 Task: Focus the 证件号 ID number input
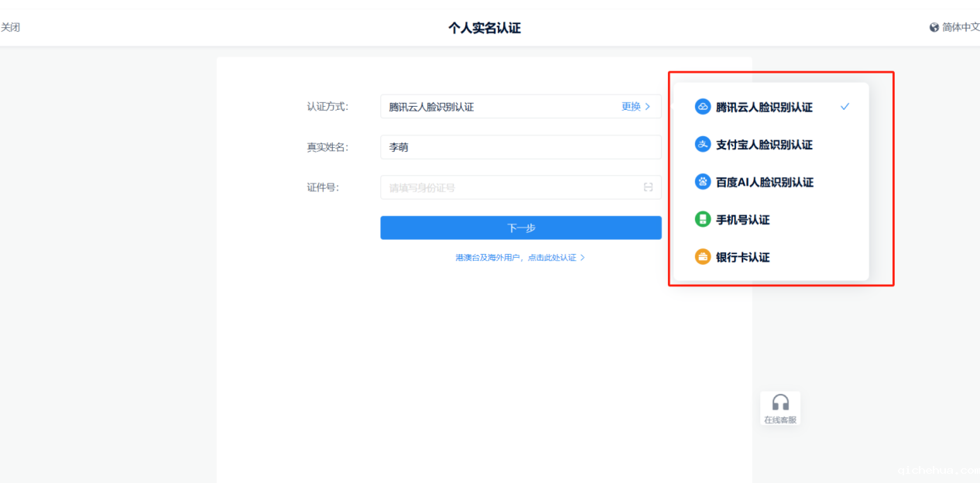[521, 187]
